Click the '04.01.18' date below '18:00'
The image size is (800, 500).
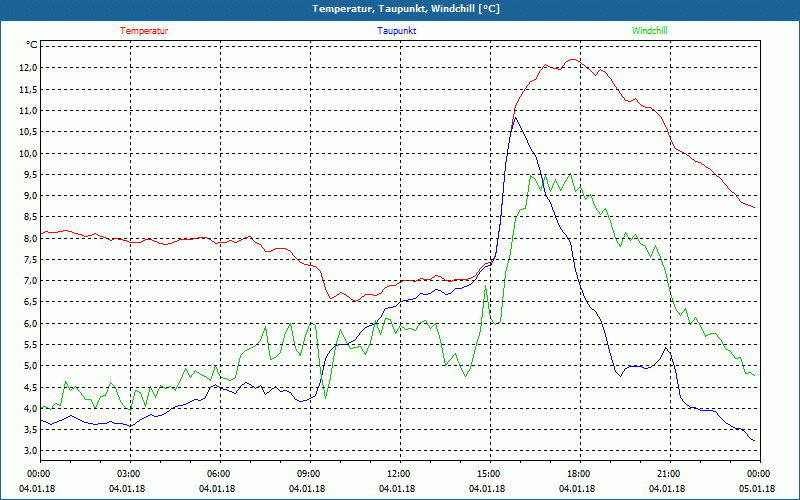pyautogui.click(x=577, y=489)
